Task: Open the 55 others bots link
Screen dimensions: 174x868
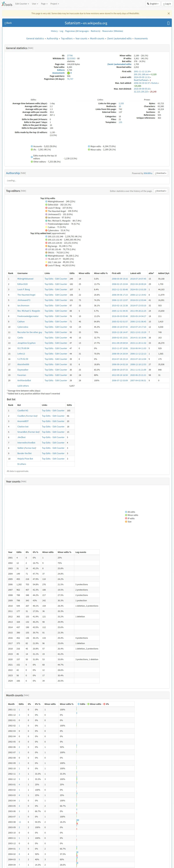Action: pos(22,464)
